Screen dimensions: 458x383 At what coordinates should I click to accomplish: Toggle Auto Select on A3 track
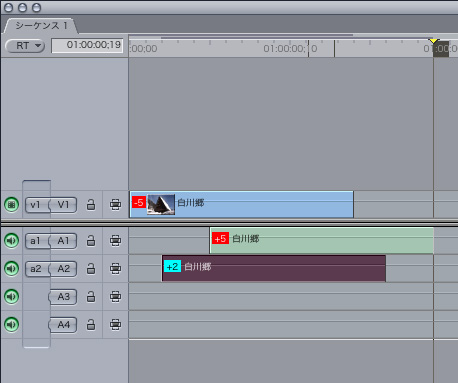(115, 296)
